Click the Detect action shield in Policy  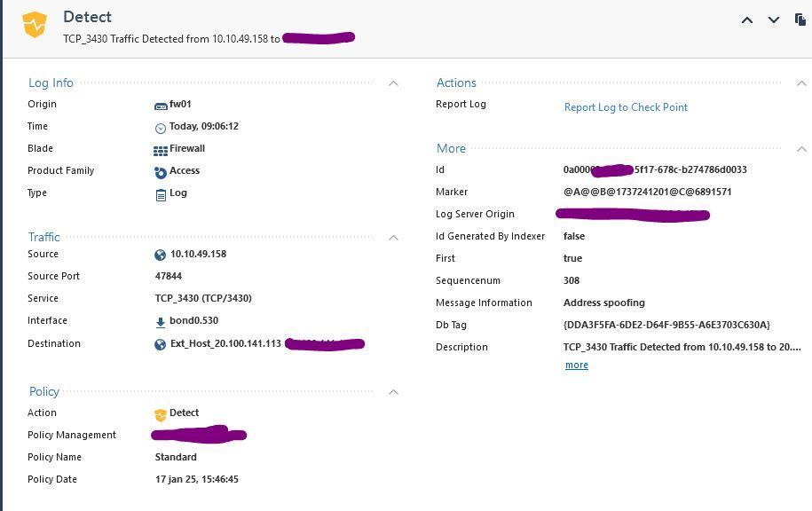161,414
